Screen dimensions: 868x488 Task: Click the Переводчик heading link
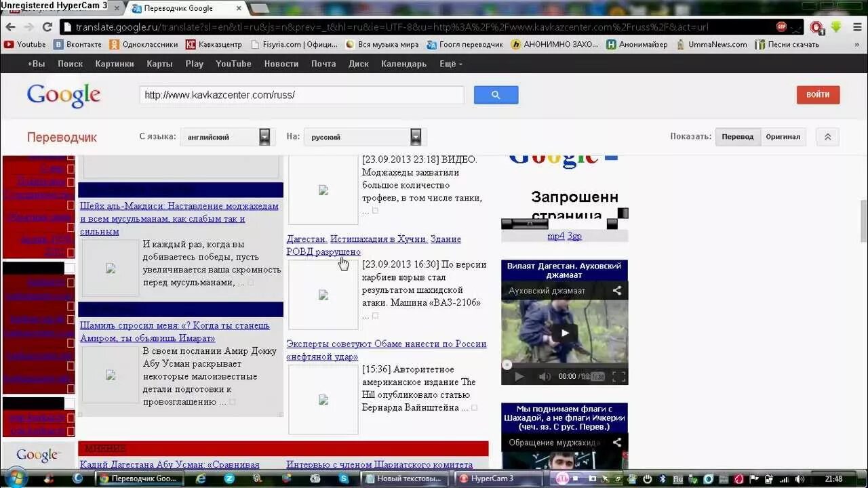pos(62,138)
